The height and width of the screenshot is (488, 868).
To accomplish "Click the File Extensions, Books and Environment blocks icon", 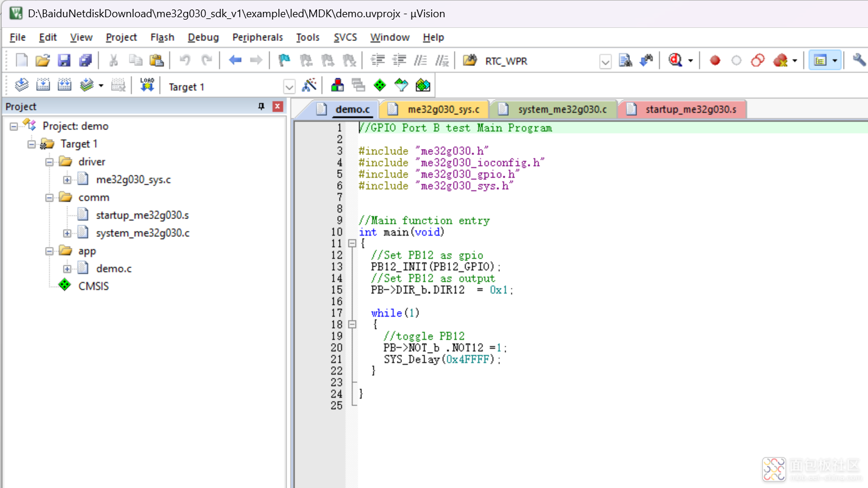I will 337,85.
